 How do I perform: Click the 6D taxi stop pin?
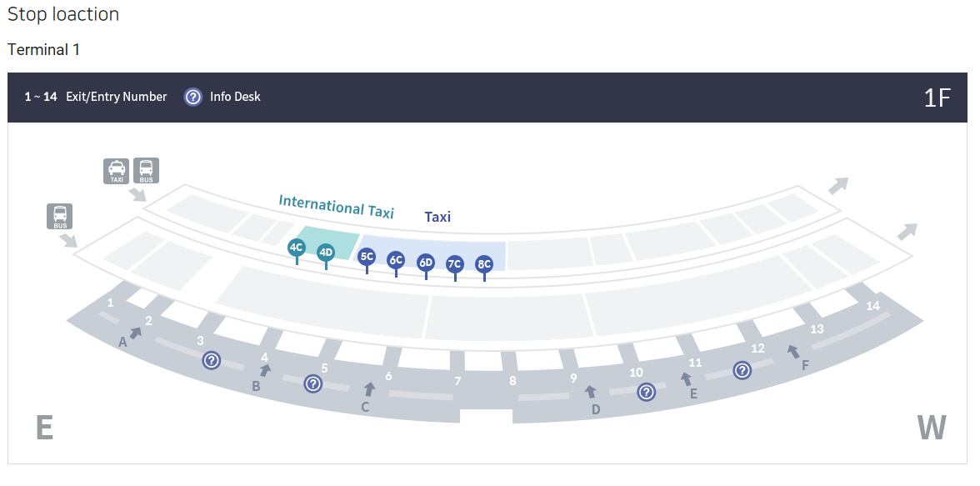[x=426, y=263]
